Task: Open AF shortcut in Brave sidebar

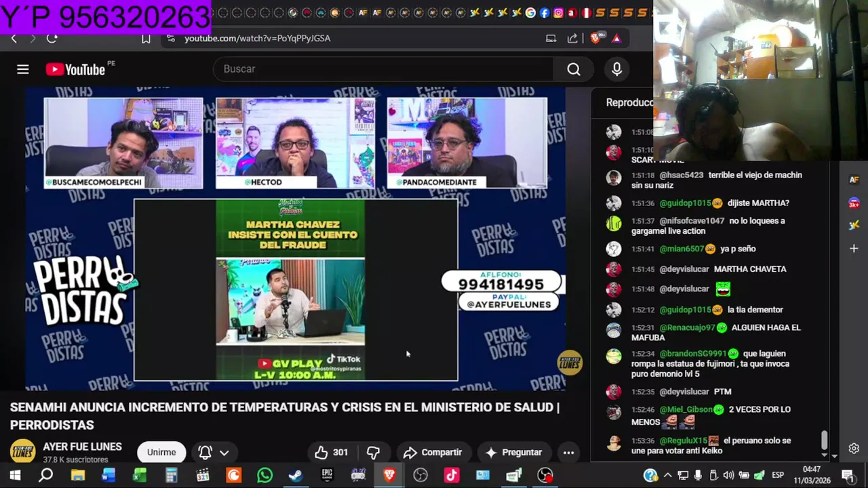Action: 854,180
